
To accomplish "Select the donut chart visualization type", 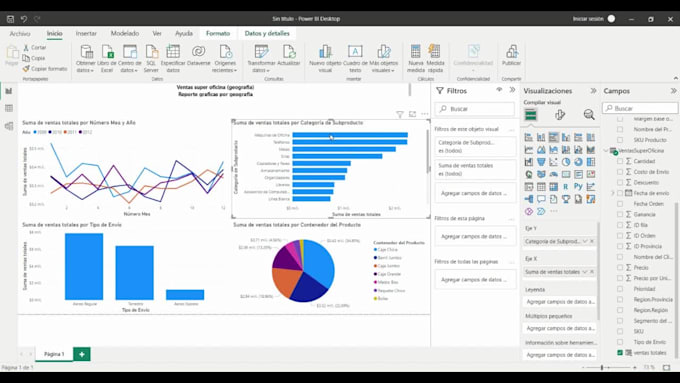I will pos(578,162).
